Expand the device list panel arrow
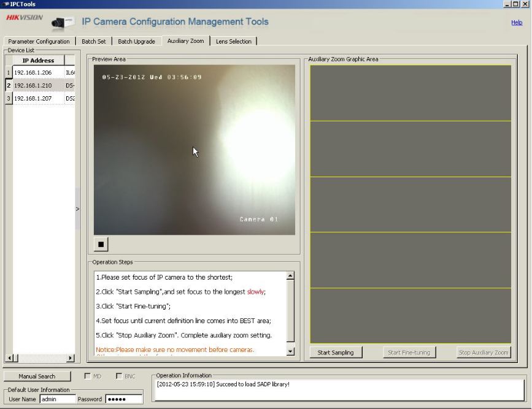This screenshot has width=532, height=409. (x=77, y=209)
